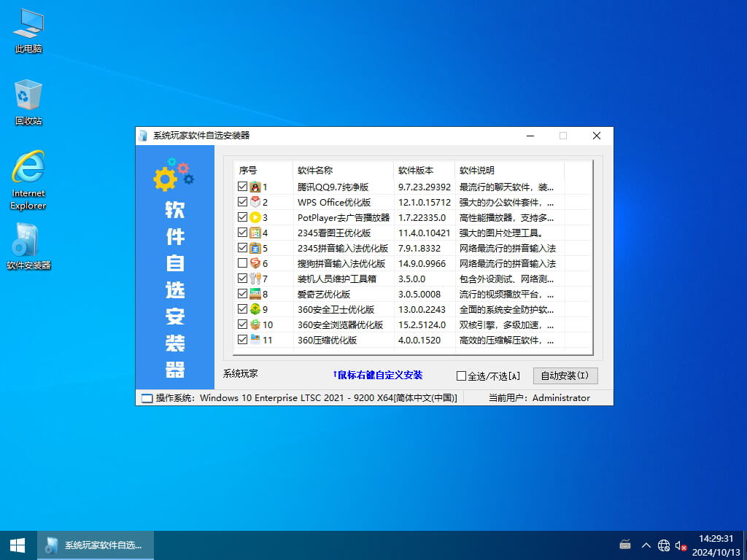The width and height of the screenshot is (747, 560).
Task: Close the installer window
Action: pyautogui.click(x=597, y=136)
